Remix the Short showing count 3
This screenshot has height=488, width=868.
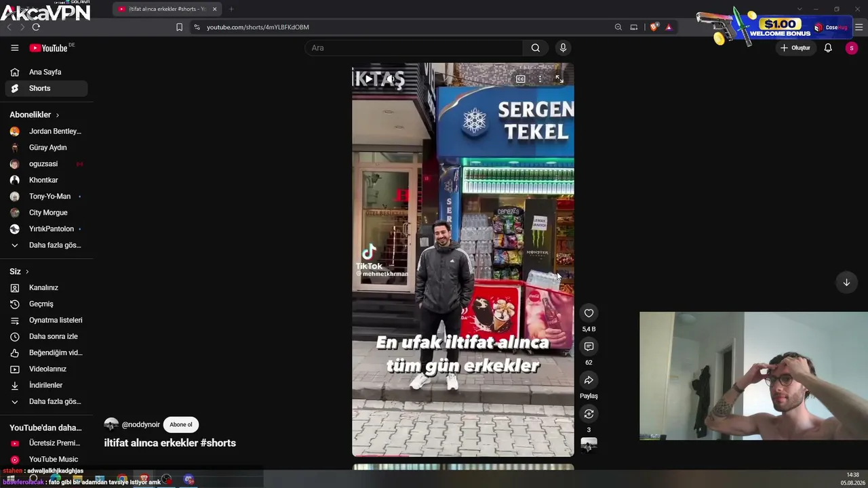click(x=589, y=414)
